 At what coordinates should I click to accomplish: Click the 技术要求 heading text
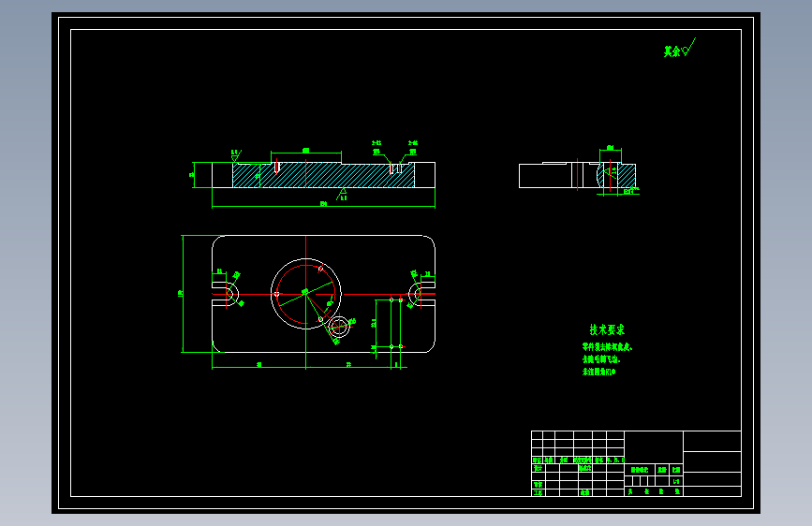[607, 329]
